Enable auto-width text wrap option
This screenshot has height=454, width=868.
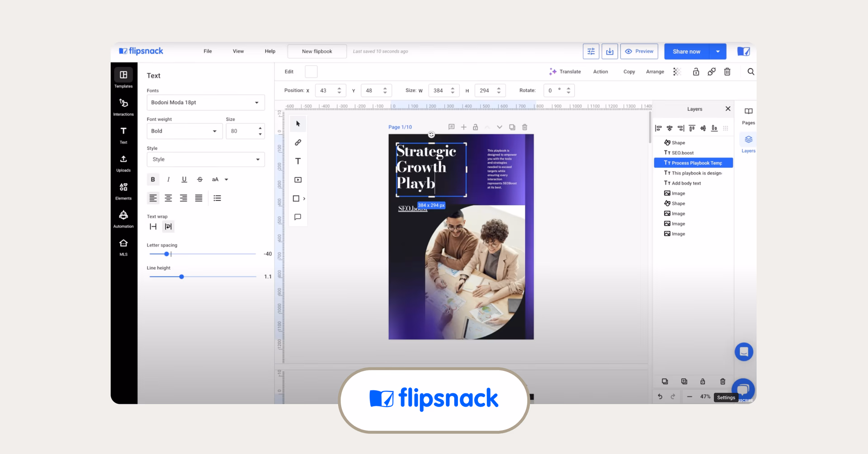153,227
